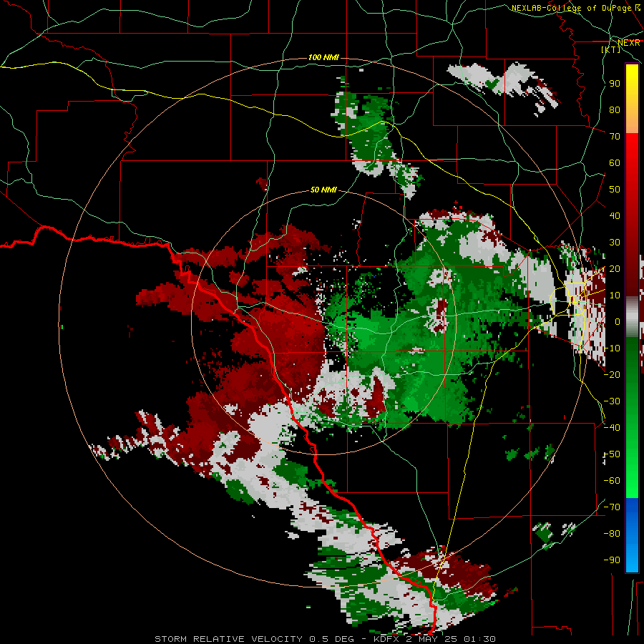Click the NEXR label above the scale
This screenshot has width=644, height=644.
pos(629,43)
